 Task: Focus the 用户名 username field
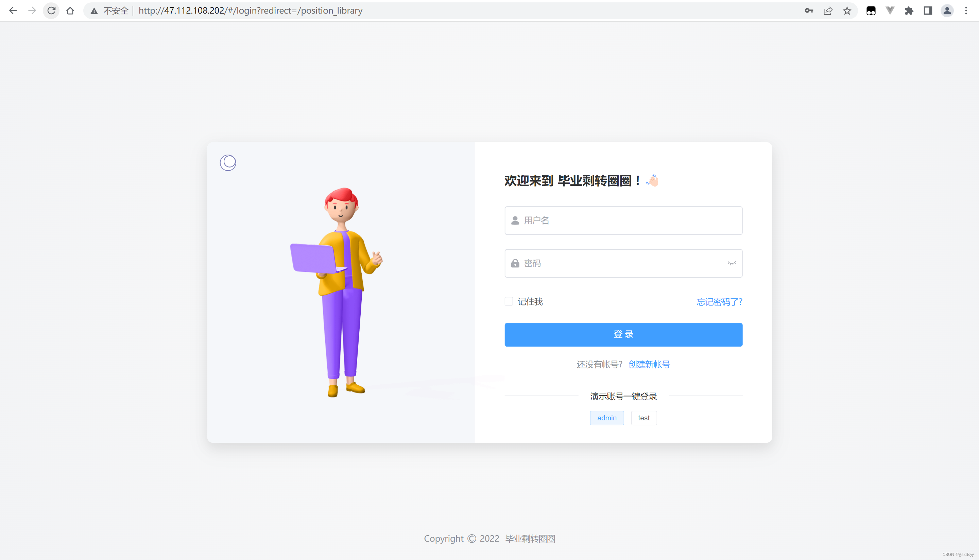[x=623, y=221]
